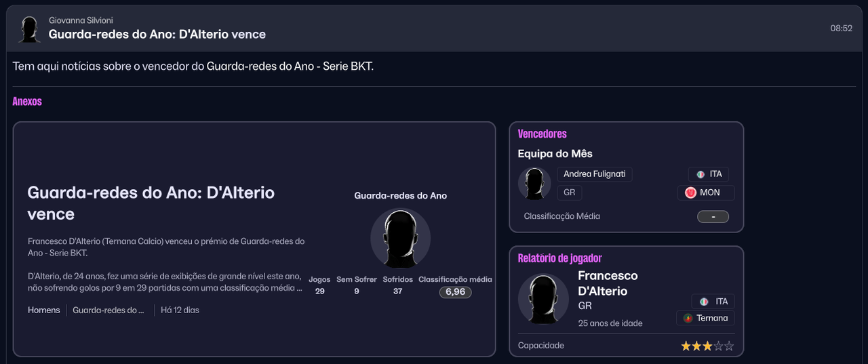
Task: Click 'Equipa do Mês' label
Action: (555, 153)
